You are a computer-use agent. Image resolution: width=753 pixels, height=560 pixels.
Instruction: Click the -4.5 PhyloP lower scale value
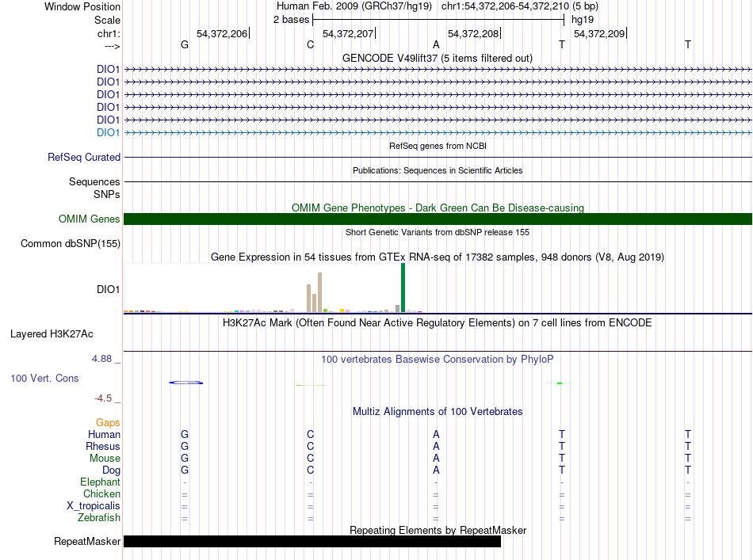point(103,398)
